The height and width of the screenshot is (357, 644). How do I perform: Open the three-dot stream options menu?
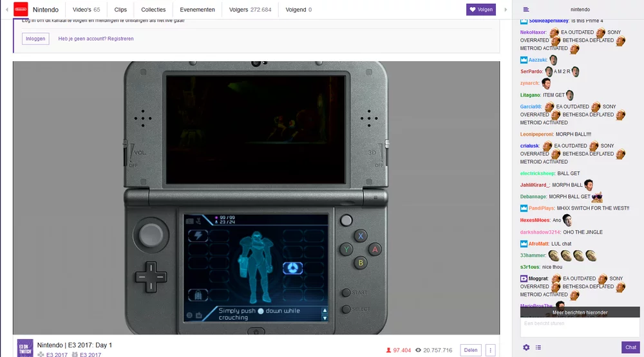[491, 350]
